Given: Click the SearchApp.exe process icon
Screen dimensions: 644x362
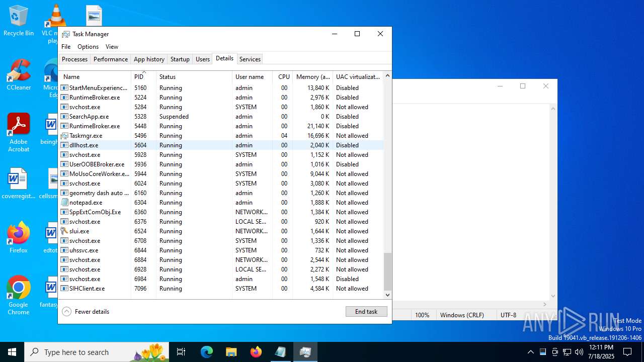Looking at the screenshot, I should tap(64, 117).
